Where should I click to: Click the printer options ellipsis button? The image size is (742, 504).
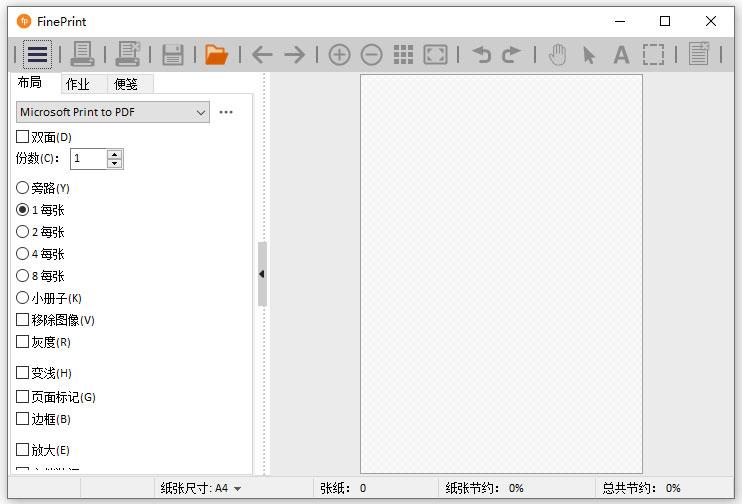coord(226,112)
